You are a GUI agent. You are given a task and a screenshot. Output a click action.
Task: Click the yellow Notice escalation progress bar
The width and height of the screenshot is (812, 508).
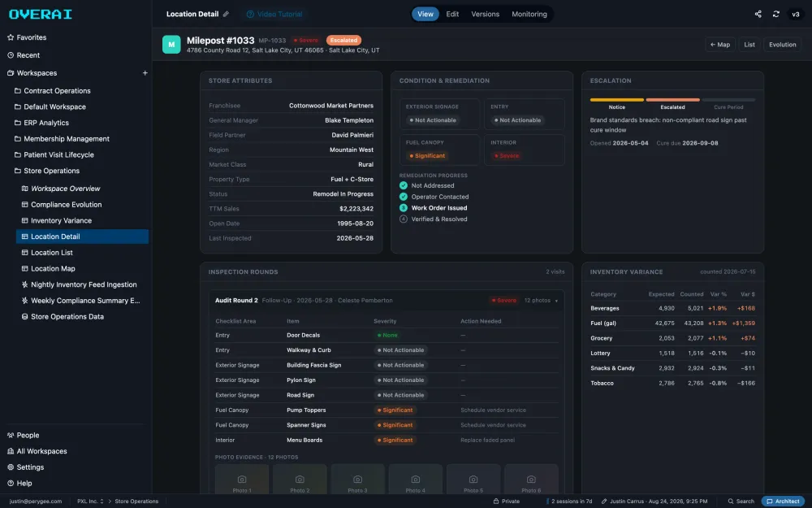click(617, 99)
